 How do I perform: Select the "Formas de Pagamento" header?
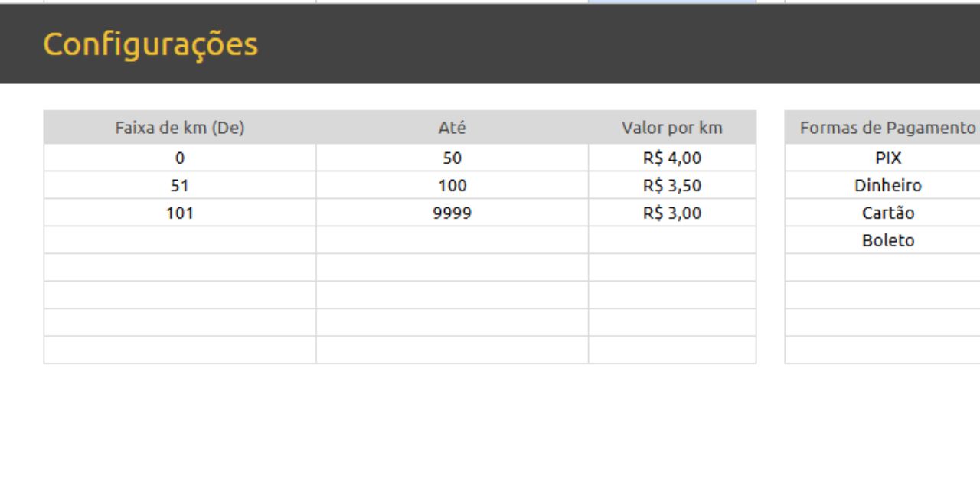887,128
